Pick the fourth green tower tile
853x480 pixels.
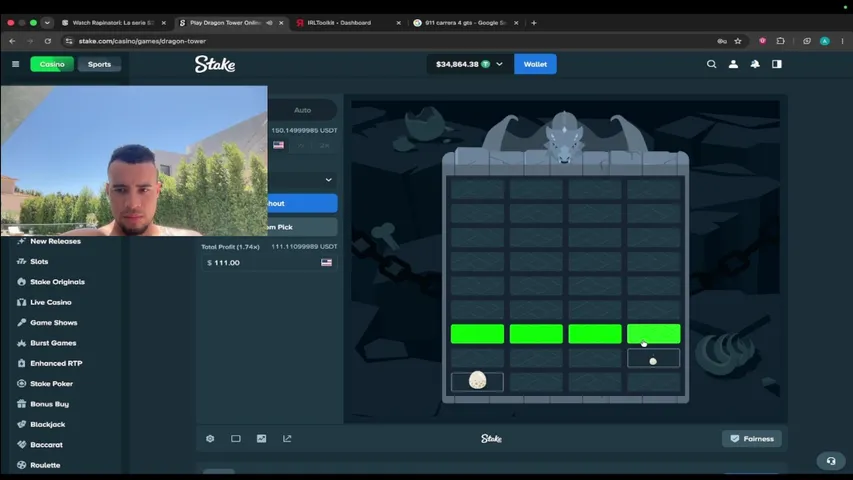click(653, 334)
